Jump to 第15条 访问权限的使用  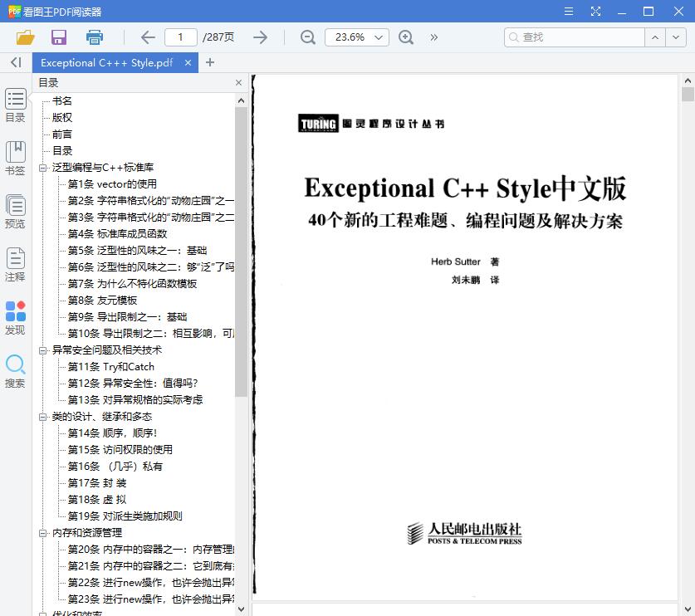point(120,450)
